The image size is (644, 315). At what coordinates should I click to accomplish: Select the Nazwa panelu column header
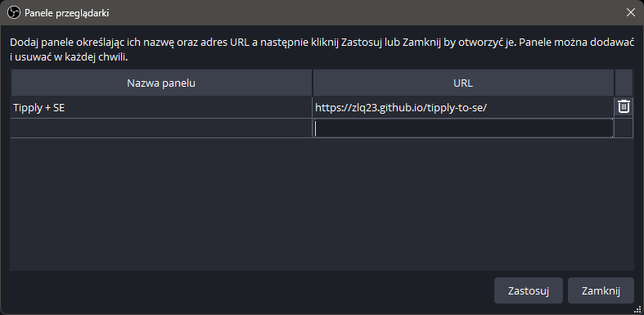pyautogui.click(x=161, y=83)
